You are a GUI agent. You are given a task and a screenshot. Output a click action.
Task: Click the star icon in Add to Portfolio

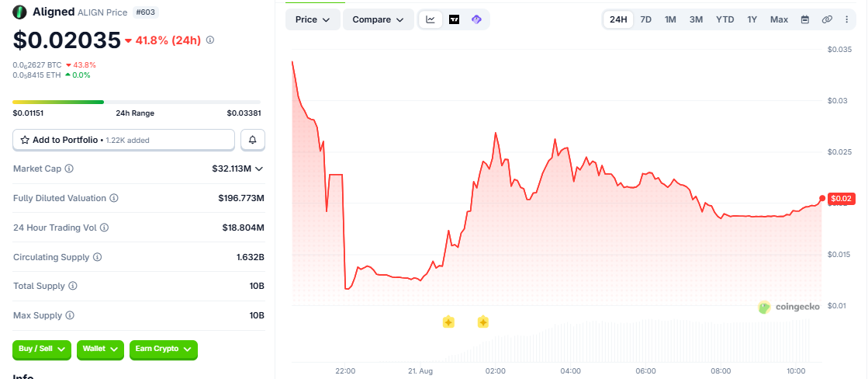(x=25, y=140)
